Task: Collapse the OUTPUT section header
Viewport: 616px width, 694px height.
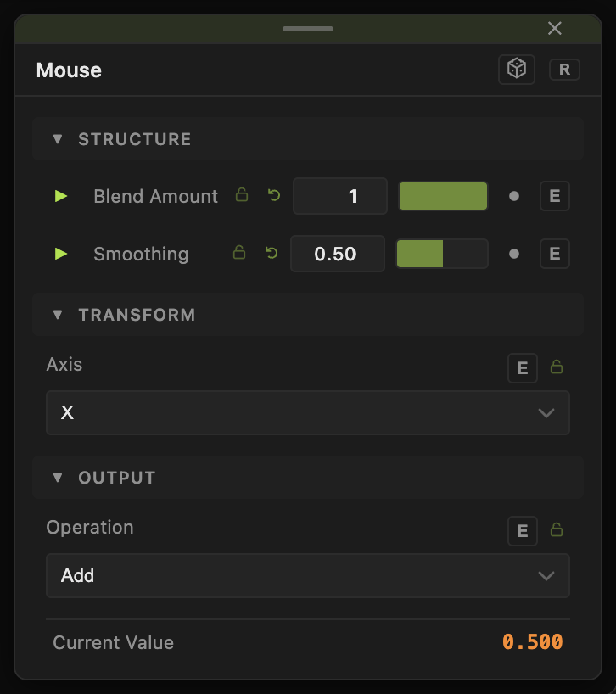Action: pyautogui.click(x=308, y=478)
